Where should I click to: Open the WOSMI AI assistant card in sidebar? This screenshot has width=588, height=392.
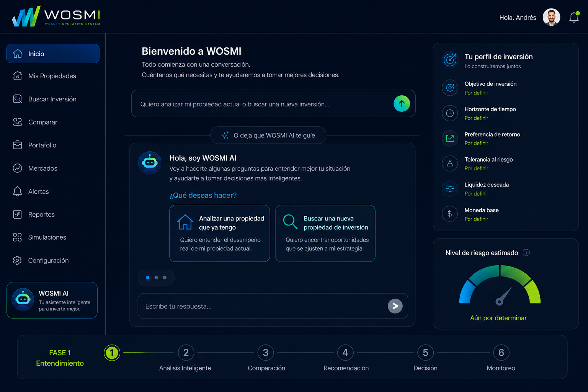52,300
